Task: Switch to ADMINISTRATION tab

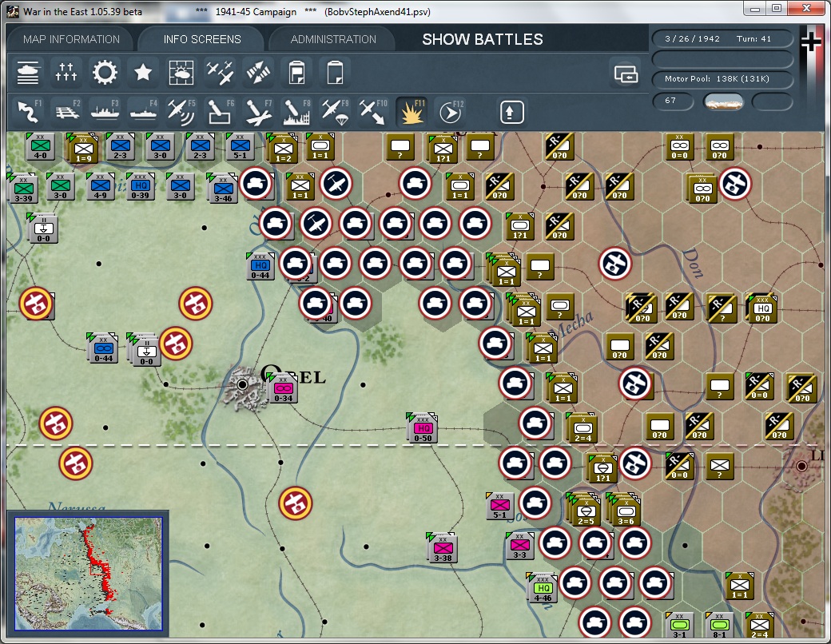Action: [x=333, y=39]
